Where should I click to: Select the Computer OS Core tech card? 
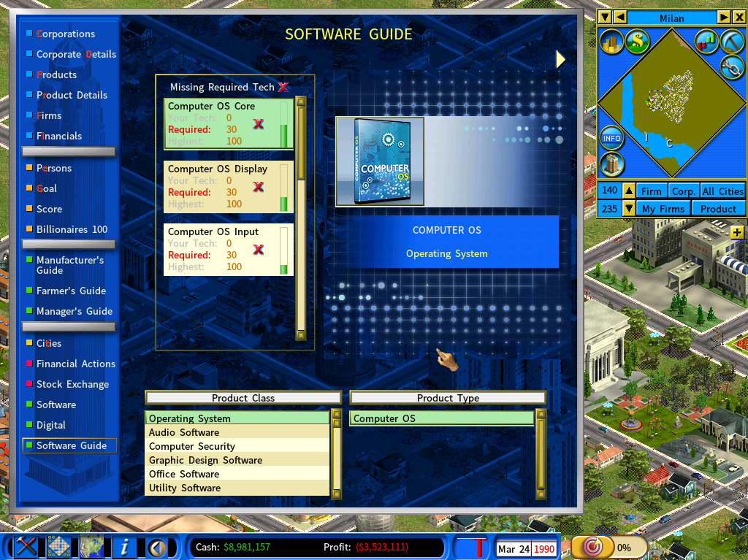(x=229, y=124)
